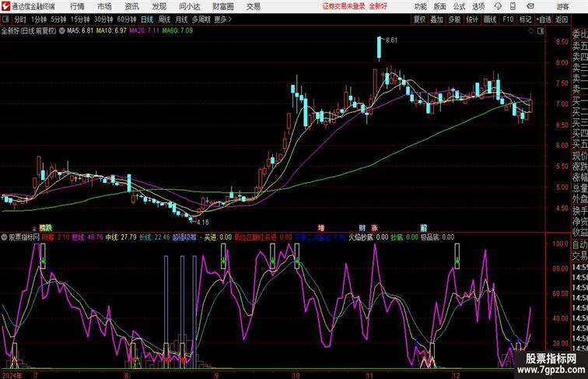
Task: Click the MA60: 7.09 indicator value
Action: coord(177,31)
